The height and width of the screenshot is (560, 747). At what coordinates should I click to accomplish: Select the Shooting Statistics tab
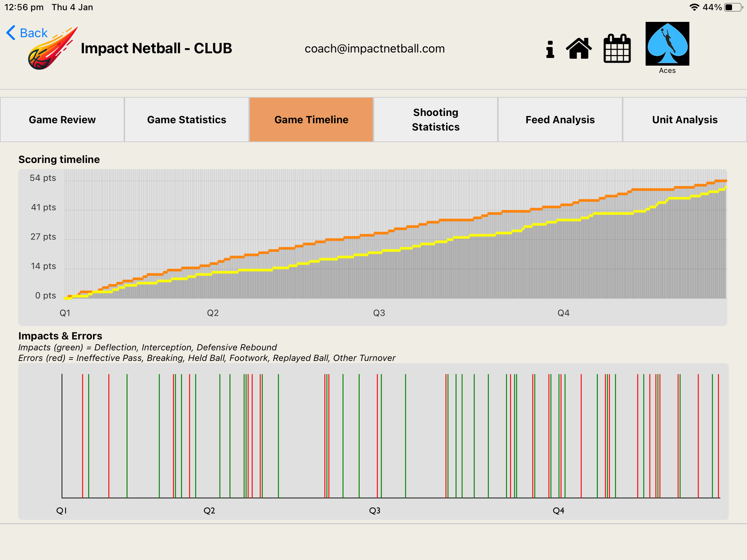point(436,119)
